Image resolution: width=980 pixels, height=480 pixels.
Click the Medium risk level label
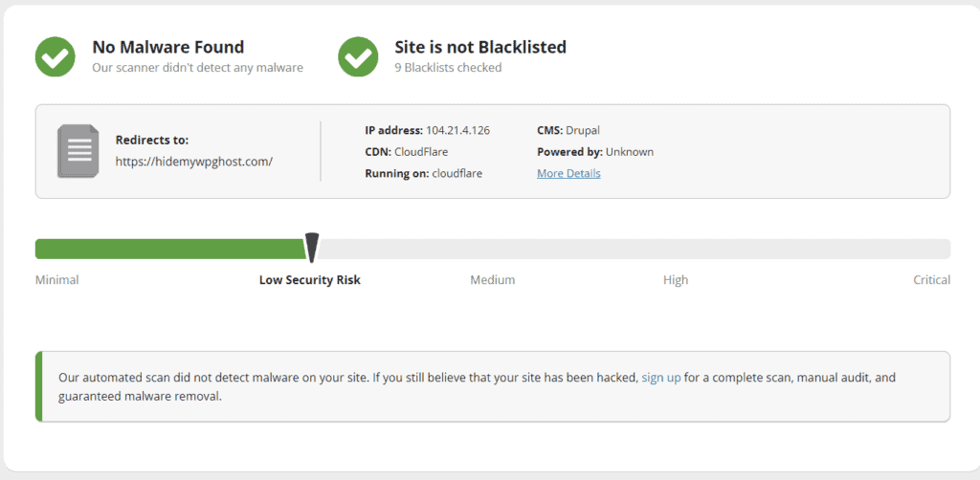coord(492,280)
